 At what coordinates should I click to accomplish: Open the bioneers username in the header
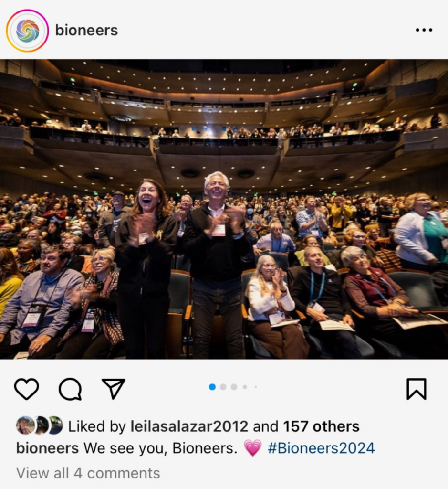[x=87, y=30]
